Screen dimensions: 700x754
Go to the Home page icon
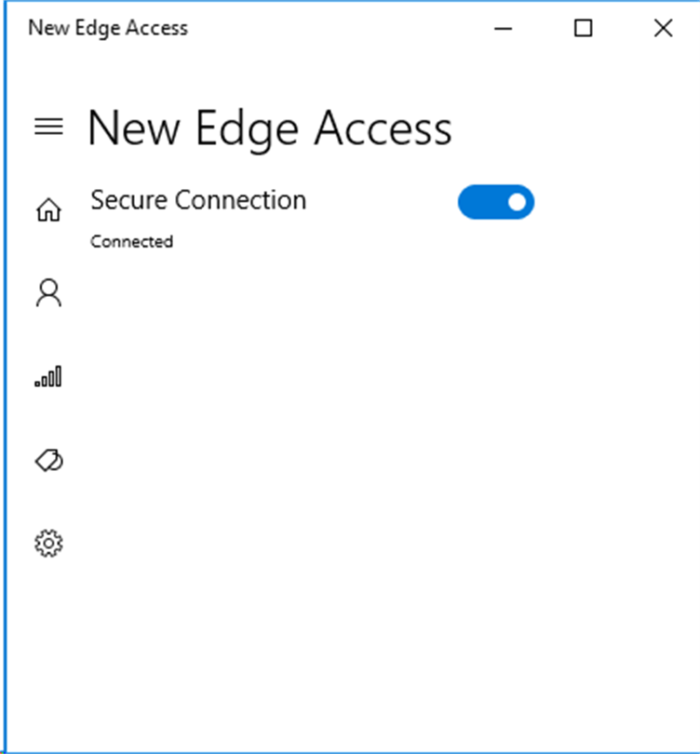(48, 210)
